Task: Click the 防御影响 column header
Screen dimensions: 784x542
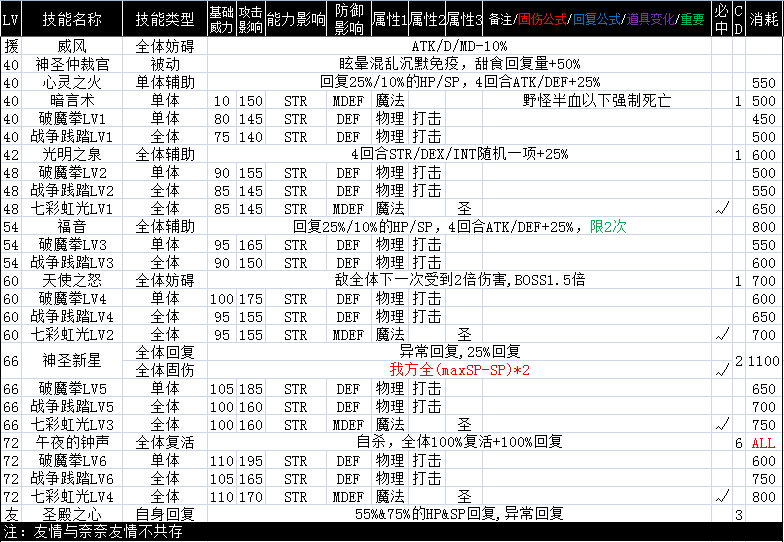Action: [x=349, y=19]
